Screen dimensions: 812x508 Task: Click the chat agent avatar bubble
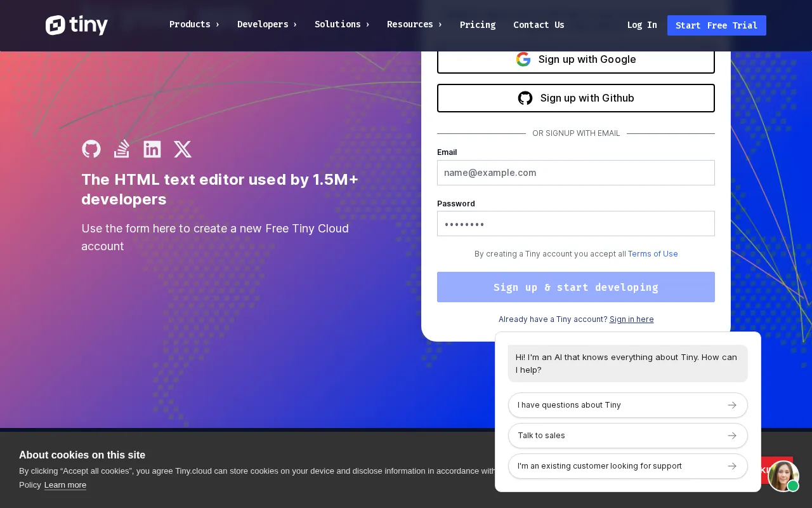click(x=783, y=476)
